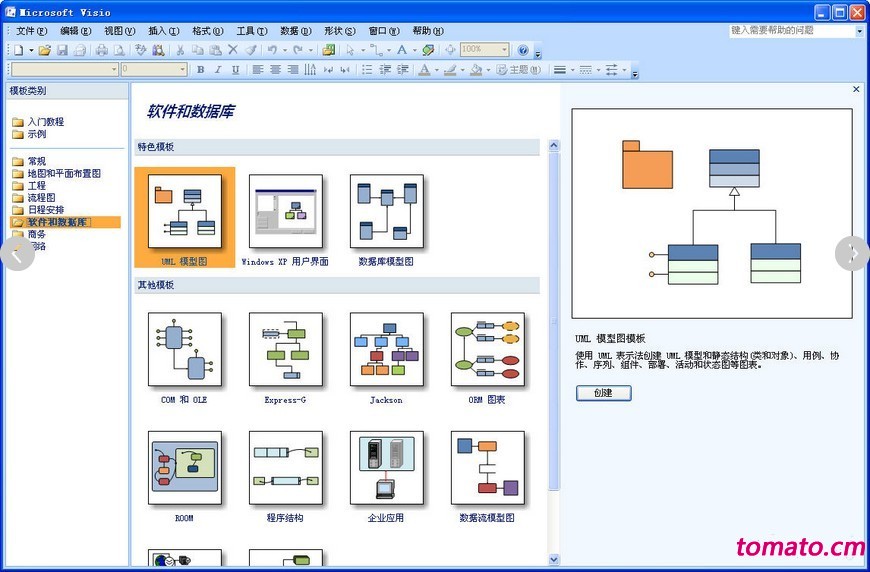Choose the 数据流模型图 template
Screen dimensions: 870x572
pos(487,477)
